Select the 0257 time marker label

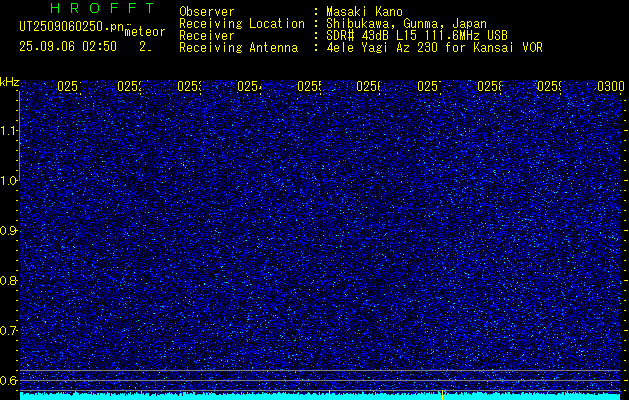pos(429,86)
